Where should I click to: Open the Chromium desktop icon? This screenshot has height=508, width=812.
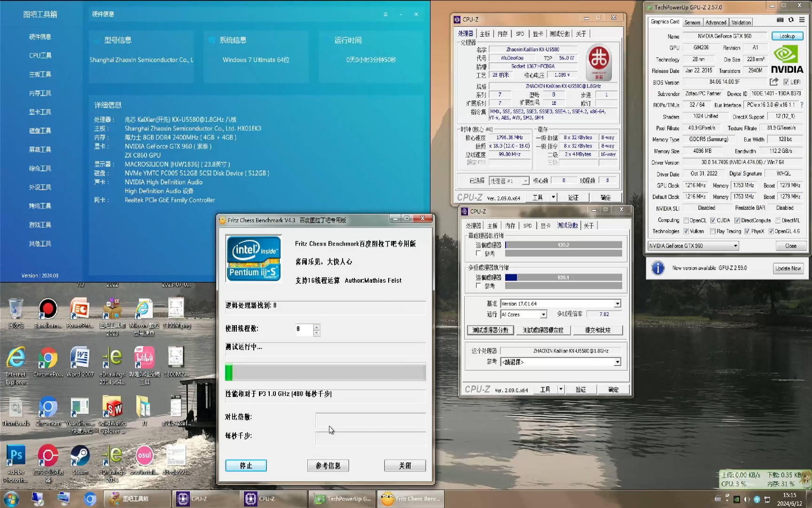coord(48,411)
